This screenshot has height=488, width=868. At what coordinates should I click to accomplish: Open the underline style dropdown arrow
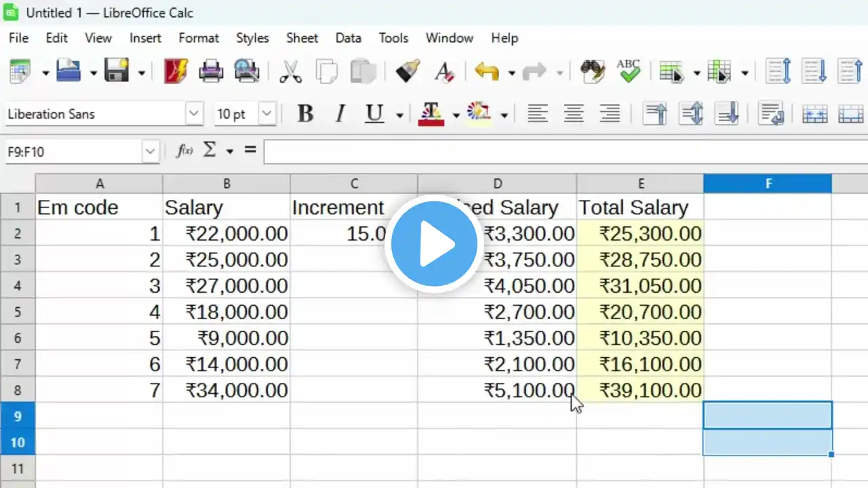pyautogui.click(x=399, y=115)
